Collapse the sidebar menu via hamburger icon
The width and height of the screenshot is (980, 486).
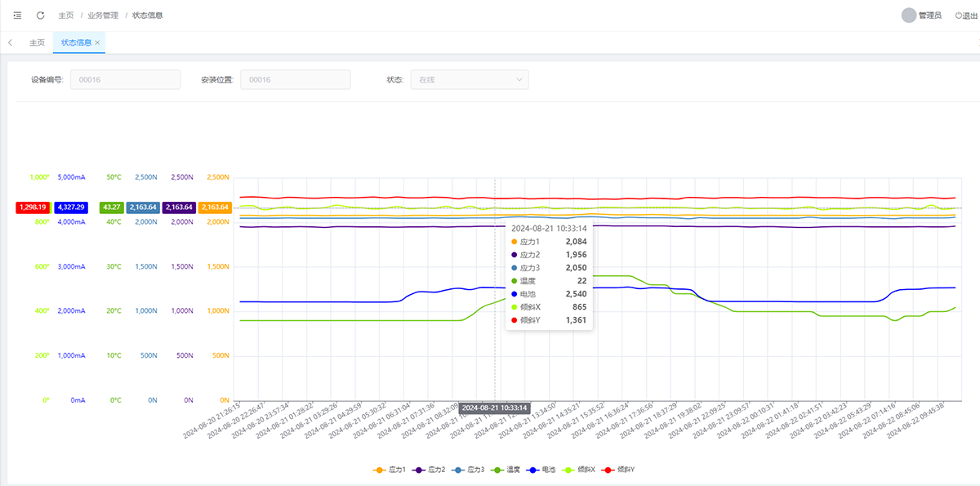[17, 16]
